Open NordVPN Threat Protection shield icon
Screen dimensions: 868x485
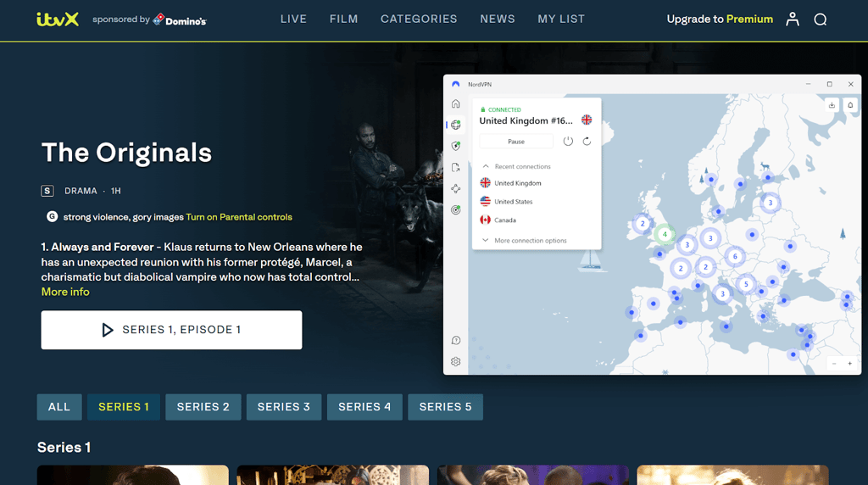(x=455, y=146)
